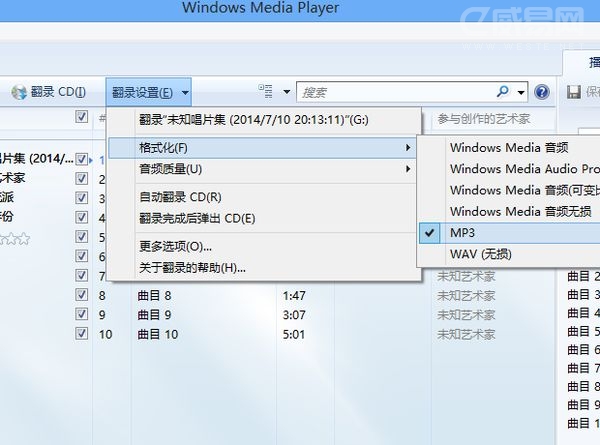
Task: Click the blue help question mark icon
Action: click(542, 92)
